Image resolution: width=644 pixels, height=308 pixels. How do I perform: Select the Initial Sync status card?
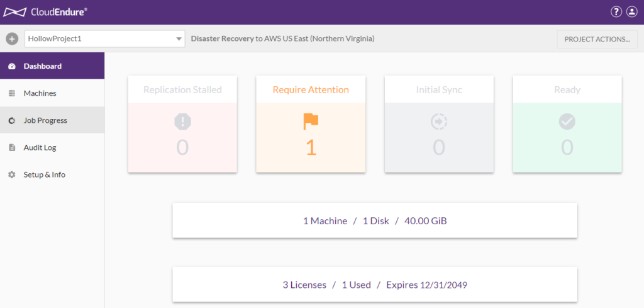[x=439, y=124]
